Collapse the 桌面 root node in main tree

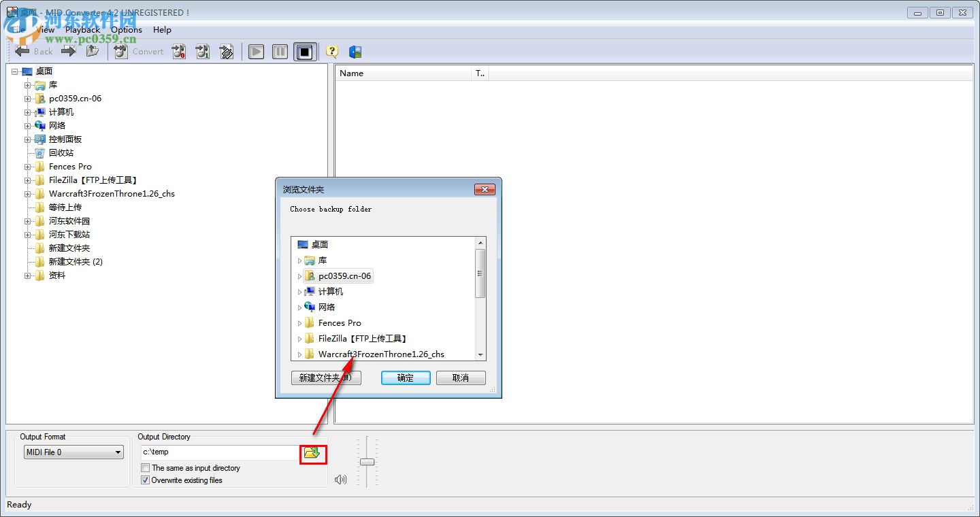[x=14, y=71]
